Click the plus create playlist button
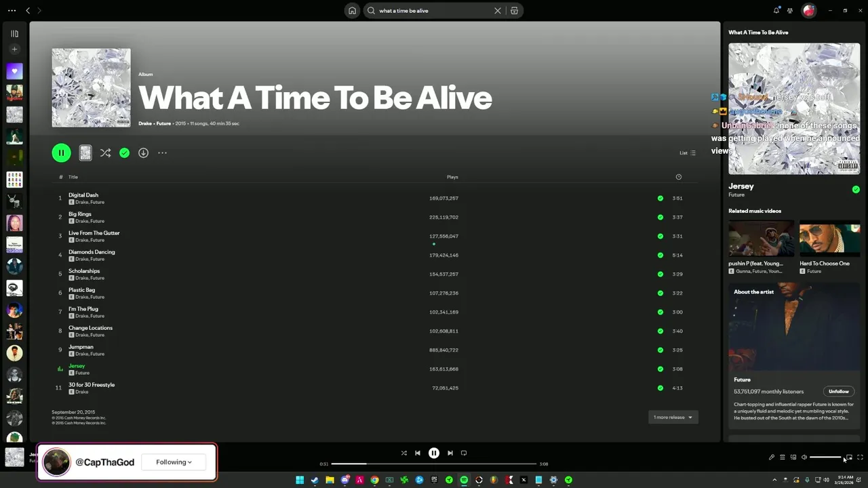The image size is (868, 488). click(14, 49)
